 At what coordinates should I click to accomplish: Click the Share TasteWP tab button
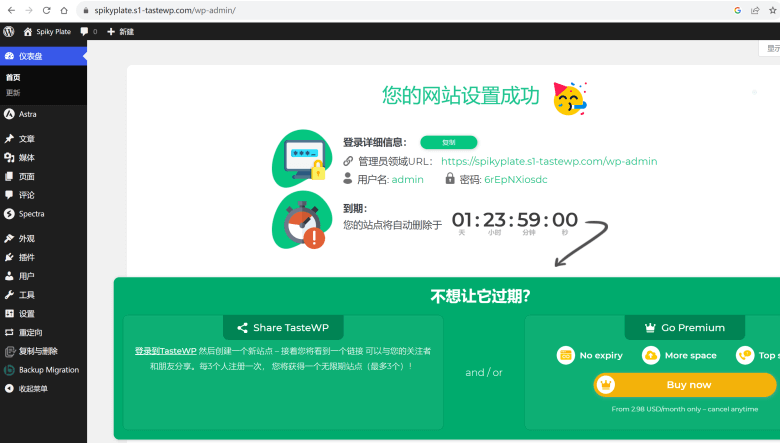point(284,328)
